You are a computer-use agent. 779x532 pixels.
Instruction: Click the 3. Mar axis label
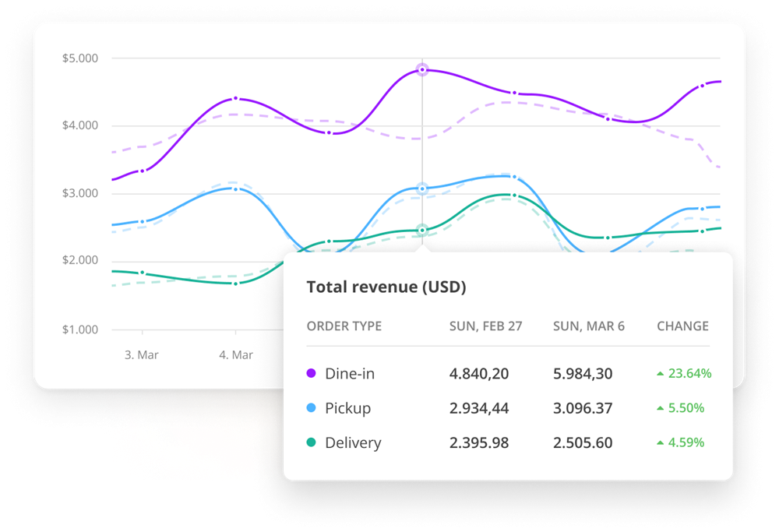pos(142,355)
